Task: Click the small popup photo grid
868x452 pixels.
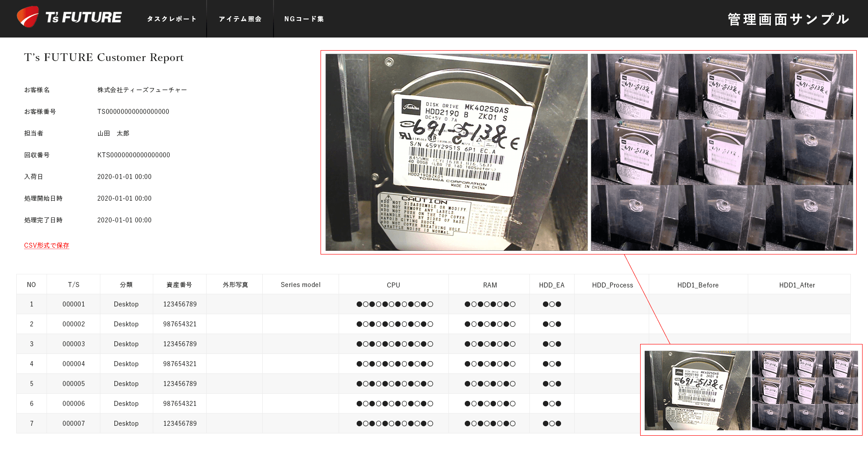Action: point(805,391)
